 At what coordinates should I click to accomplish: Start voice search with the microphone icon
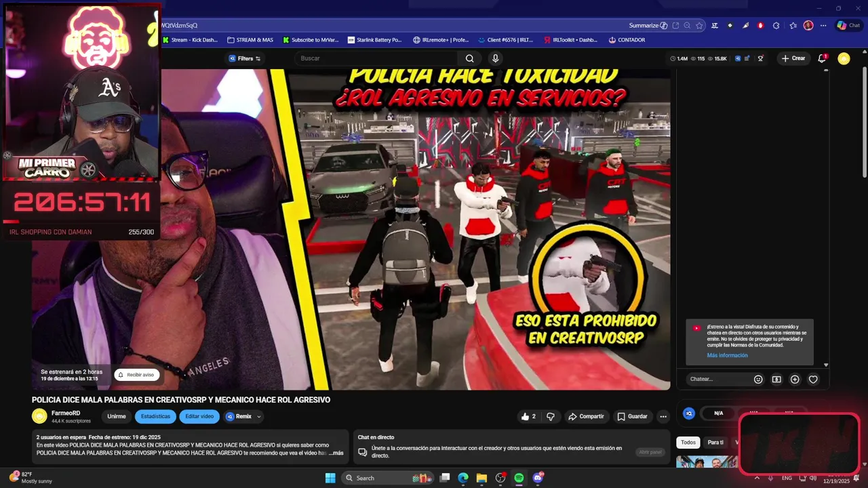coord(496,58)
